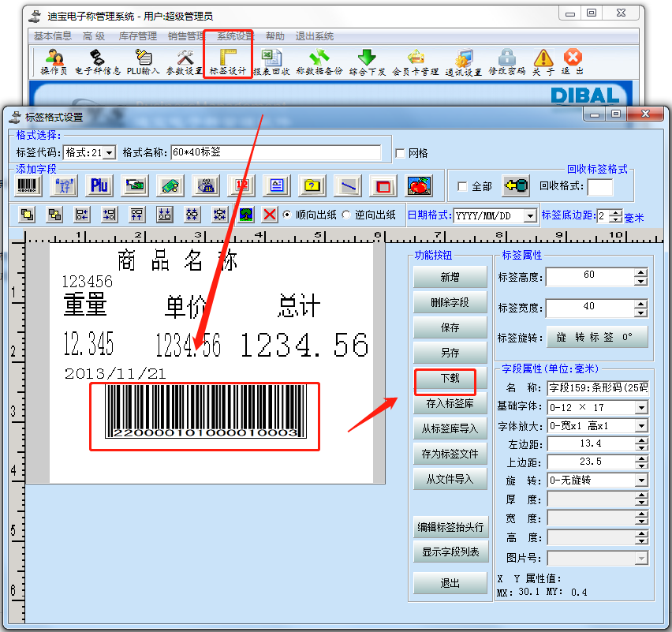Click the 显示字段列表 button
This screenshot has width=672, height=632.
[450, 552]
